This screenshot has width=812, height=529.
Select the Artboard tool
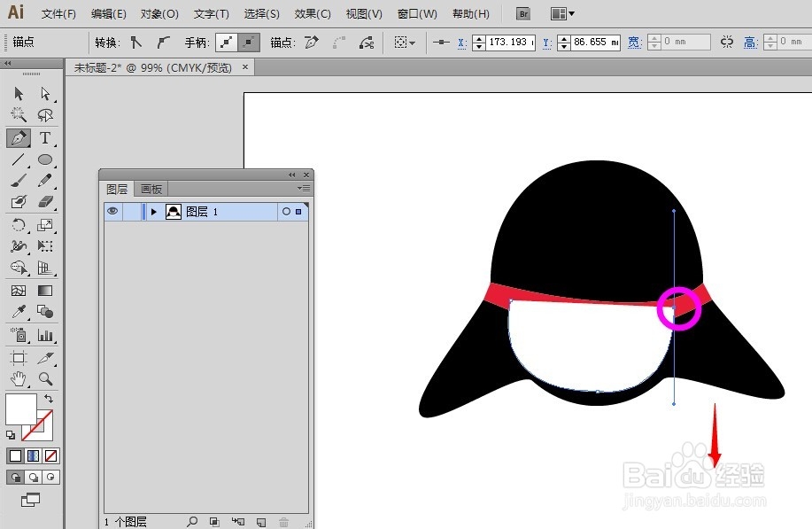pos(19,358)
